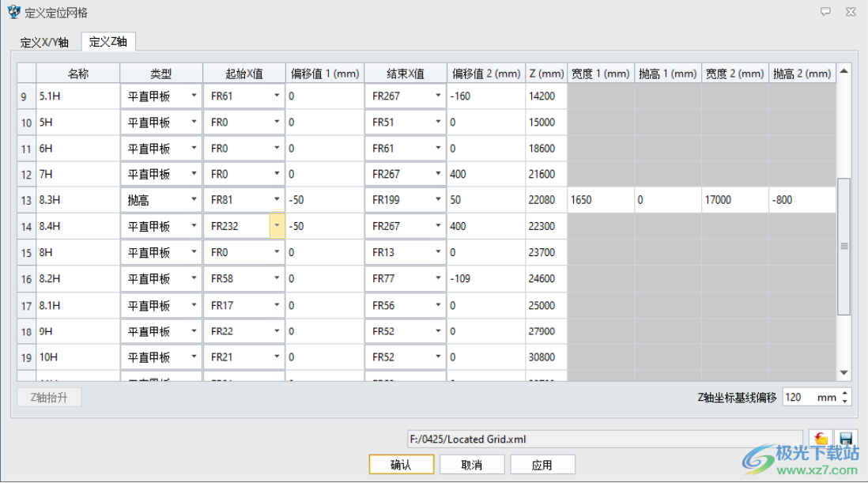
Task: Click the 应用 button
Action: pos(542,465)
